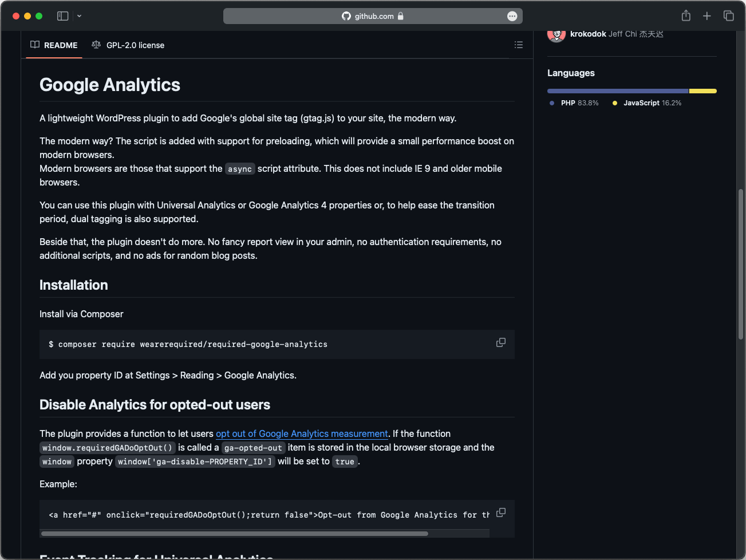
Task: Click the New Tab plus icon
Action: point(707,16)
